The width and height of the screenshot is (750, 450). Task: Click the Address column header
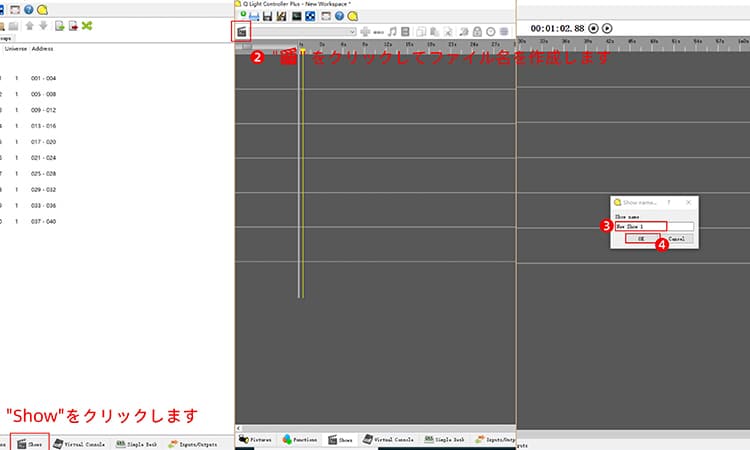(x=43, y=49)
